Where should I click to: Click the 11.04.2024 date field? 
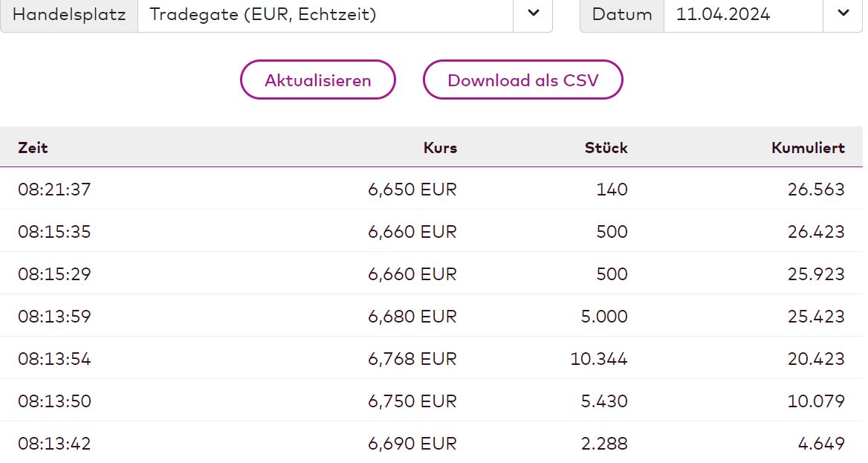tap(742, 14)
